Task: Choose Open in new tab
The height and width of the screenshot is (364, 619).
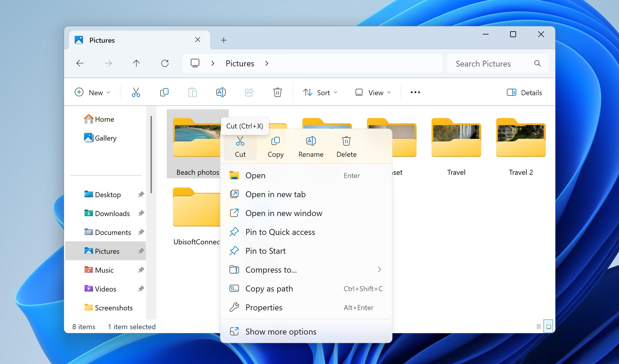Action: 306,195
